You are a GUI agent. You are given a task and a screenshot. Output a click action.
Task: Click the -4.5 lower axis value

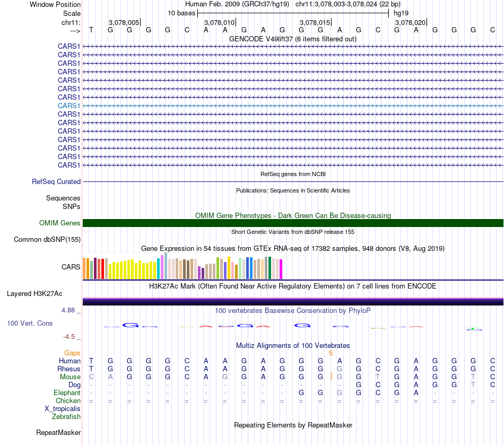(x=69, y=337)
